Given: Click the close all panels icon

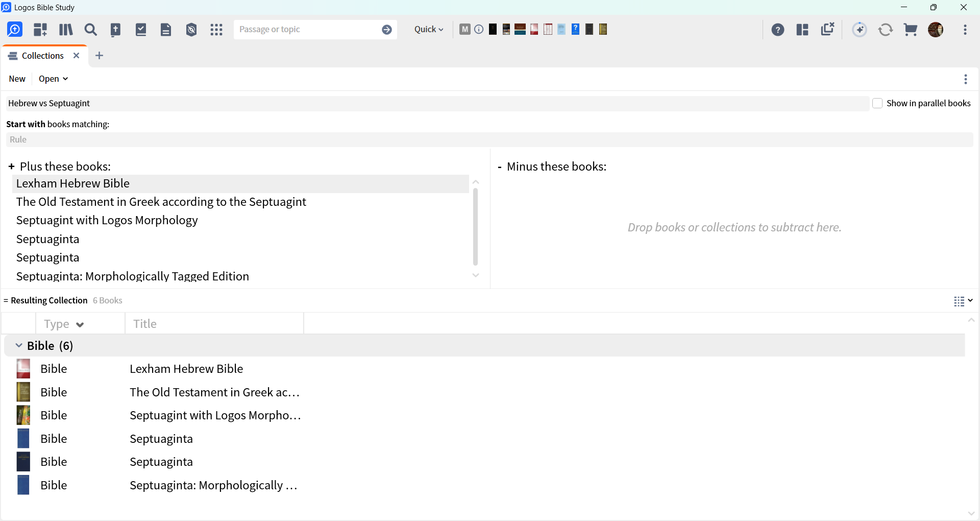Looking at the screenshot, I should [827, 29].
